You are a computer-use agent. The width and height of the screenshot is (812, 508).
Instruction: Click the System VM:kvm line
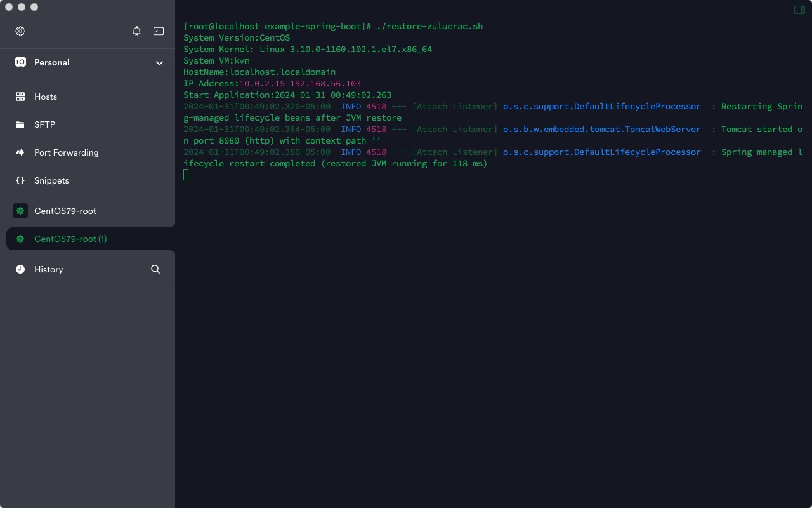point(216,60)
